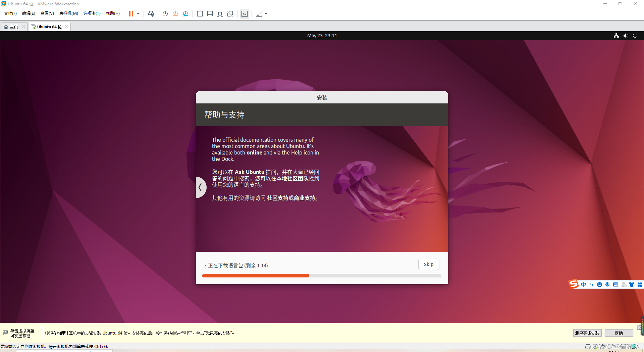The width and height of the screenshot is (644, 352).
Task: Click the 我已完成安装 button
Action: (x=587, y=333)
